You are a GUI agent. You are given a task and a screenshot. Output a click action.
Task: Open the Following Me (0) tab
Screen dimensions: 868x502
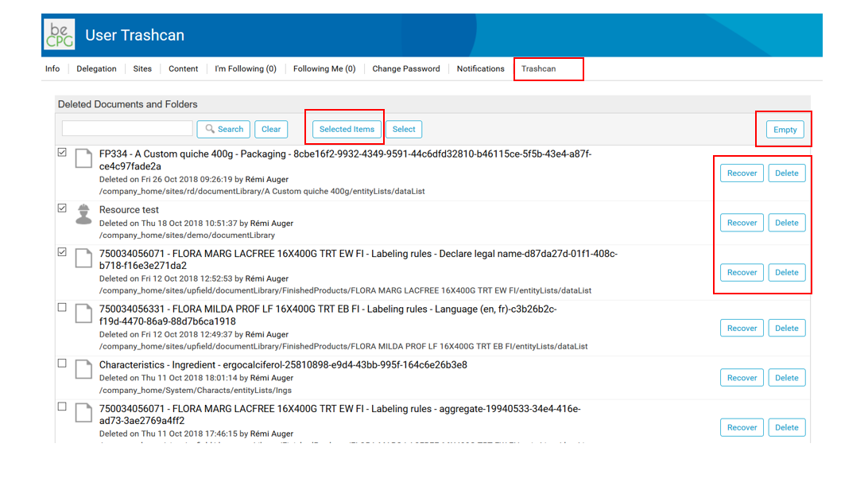(324, 68)
